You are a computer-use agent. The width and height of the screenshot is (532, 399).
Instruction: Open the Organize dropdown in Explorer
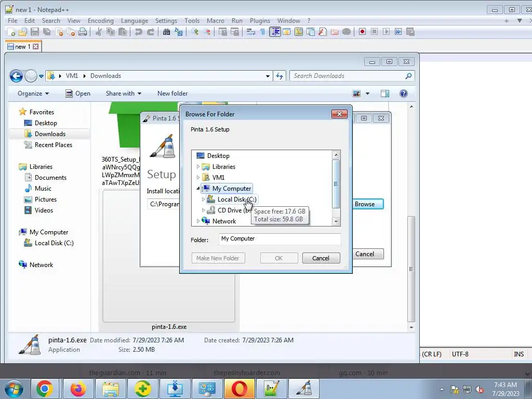click(x=33, y=94)
